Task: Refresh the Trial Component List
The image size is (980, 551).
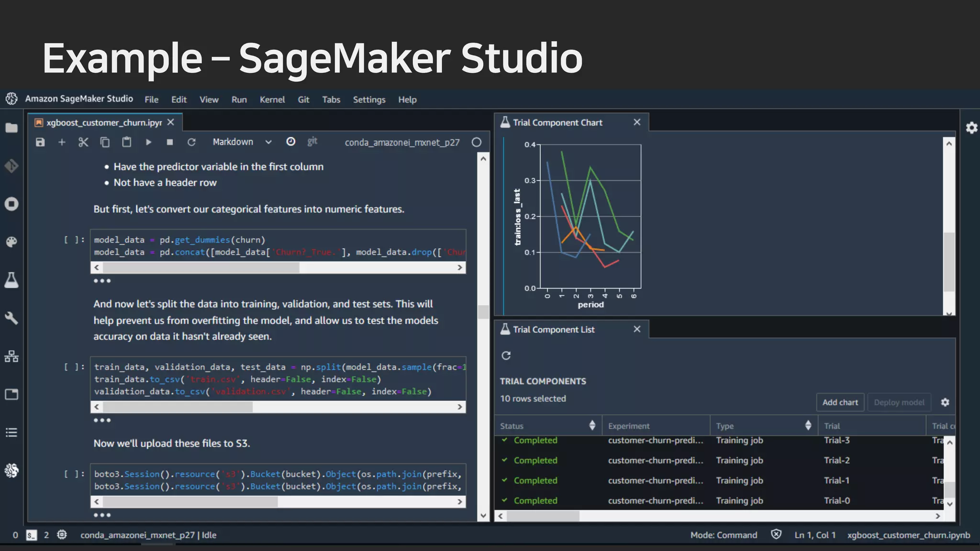Action: click(506, 355)
